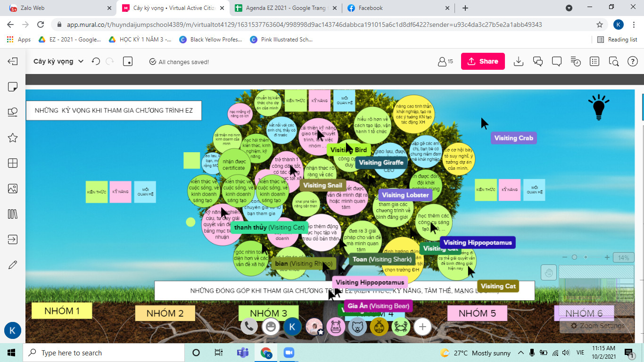Open the Chrome tab search dropdown
Viewport: 644px width, 362px height.
[x=569, y=8]
